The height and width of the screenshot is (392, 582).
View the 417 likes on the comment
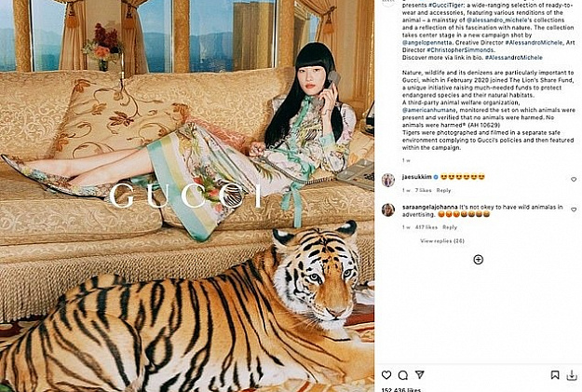tap(426, 227)
